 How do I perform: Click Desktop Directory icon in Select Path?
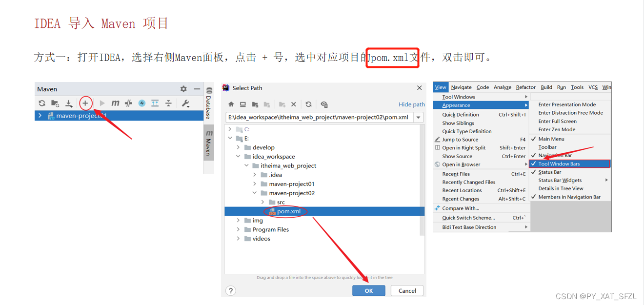click(x=243, y=104)
